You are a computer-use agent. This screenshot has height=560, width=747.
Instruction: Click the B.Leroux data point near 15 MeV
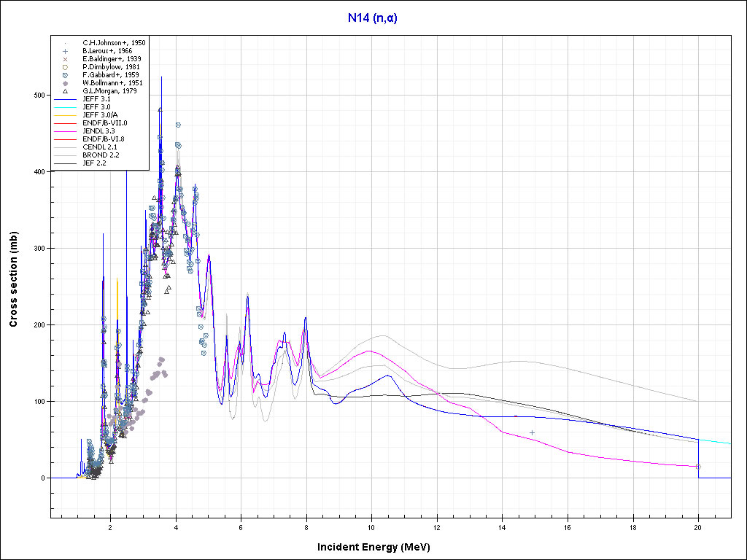coord(532,432)
